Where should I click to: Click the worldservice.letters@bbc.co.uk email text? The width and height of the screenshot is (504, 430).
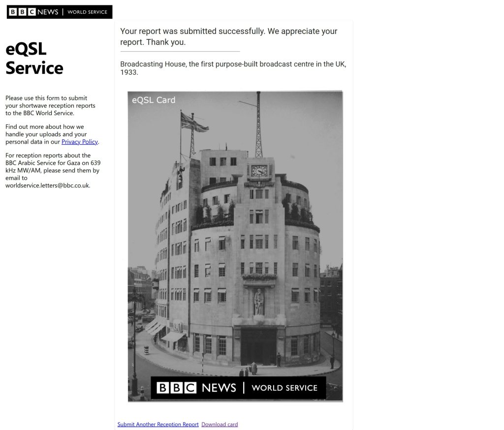coord(48,185)
